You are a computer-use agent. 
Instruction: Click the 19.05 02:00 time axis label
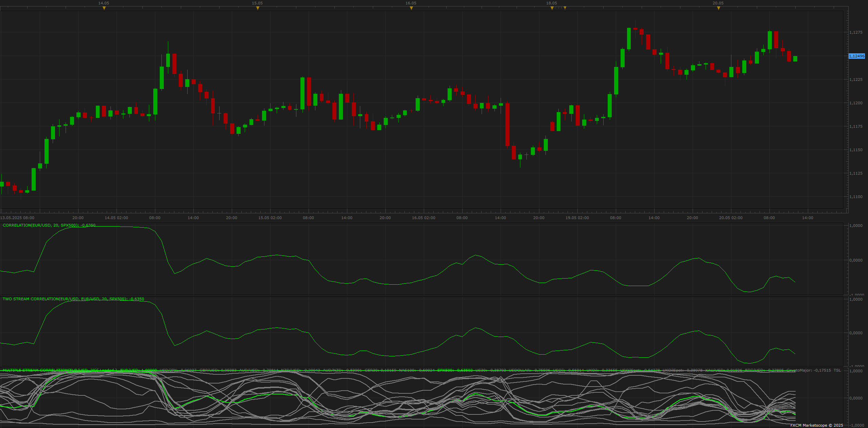click(577, 218)
